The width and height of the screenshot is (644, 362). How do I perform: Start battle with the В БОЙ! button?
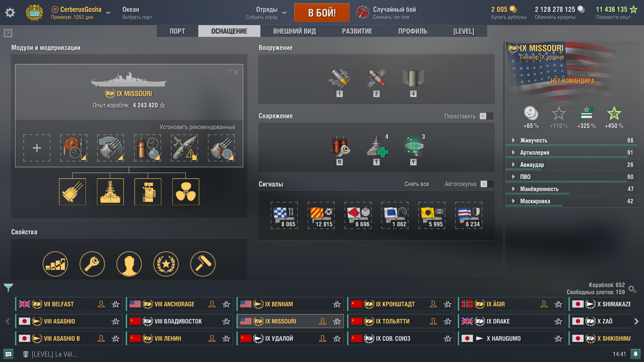pos(322,13)
